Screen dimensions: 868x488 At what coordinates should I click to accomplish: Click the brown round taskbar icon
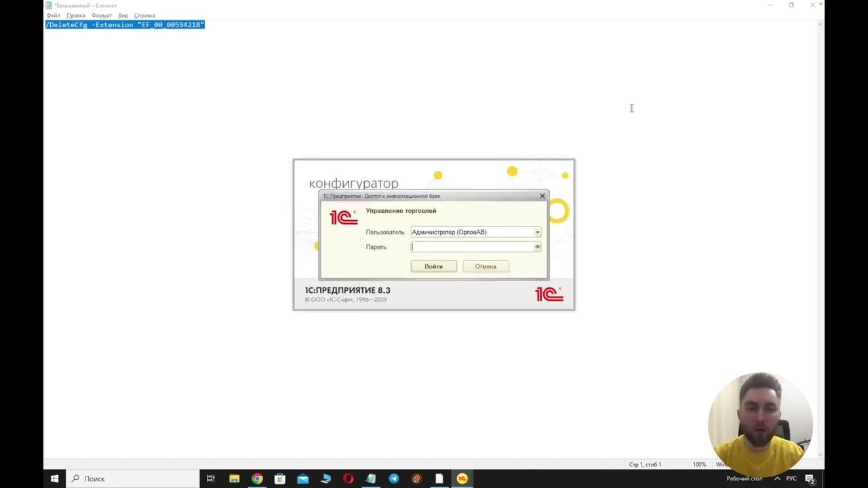(416, 479)
